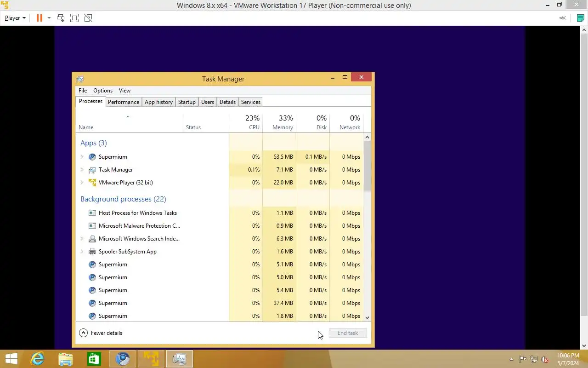Image resolution: width=588 pixels, height=368 pixels.
Task: Open the Options menu
Action: [103, 91]
